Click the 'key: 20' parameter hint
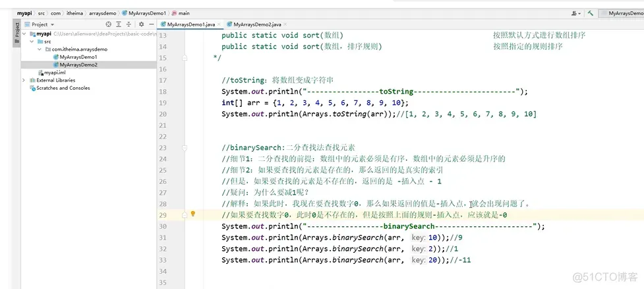This screenshot has height=289, width=644. click(424, 260)
